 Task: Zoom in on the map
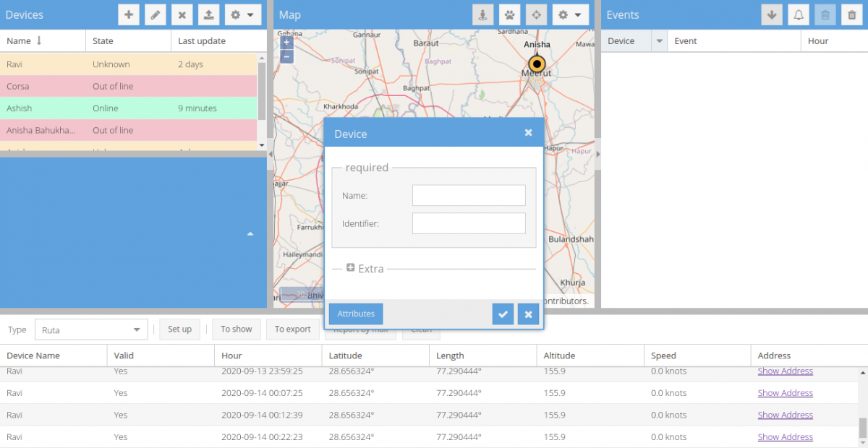[x=287, y=43]
